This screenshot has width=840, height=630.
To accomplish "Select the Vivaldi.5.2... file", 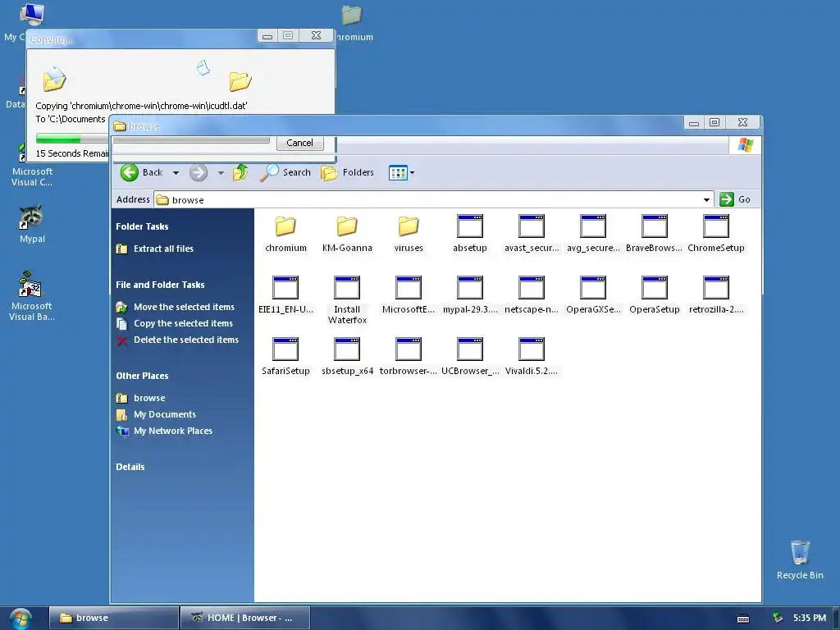I will tap(532, 357).
